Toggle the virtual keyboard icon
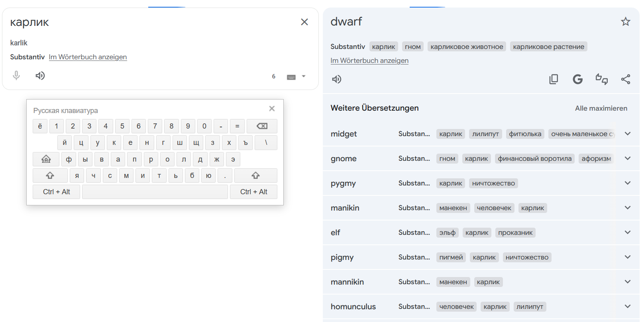Viewport: 644px width, 322px height. point(291,77)
